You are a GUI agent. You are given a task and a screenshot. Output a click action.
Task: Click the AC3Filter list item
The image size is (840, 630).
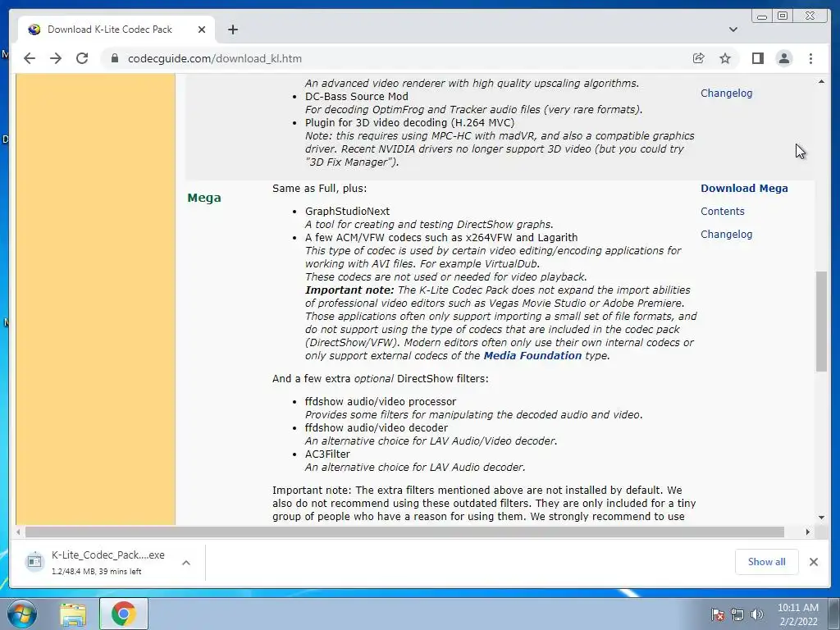pos(327,454)
